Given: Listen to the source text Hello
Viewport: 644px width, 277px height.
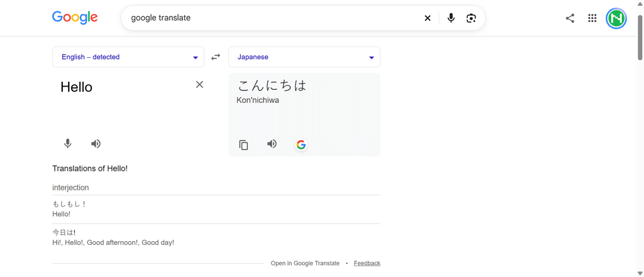Looking at the screenshot, I should (x=96, y=144).
